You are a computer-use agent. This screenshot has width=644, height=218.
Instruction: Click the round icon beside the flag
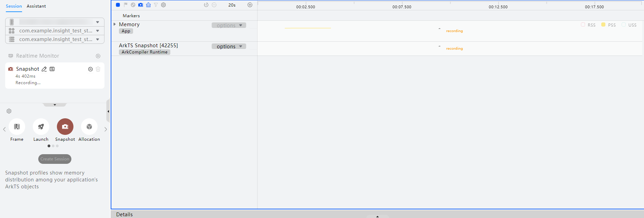133,5
